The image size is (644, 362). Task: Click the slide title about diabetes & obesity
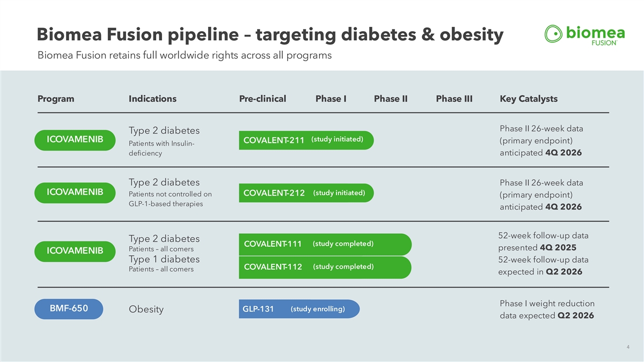pos(270,35)
